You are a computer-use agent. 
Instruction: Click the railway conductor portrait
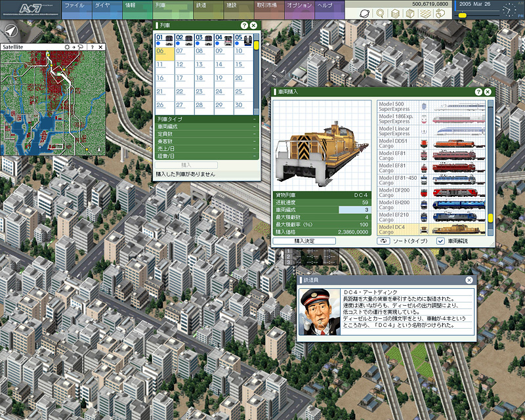tap(320, 312)
